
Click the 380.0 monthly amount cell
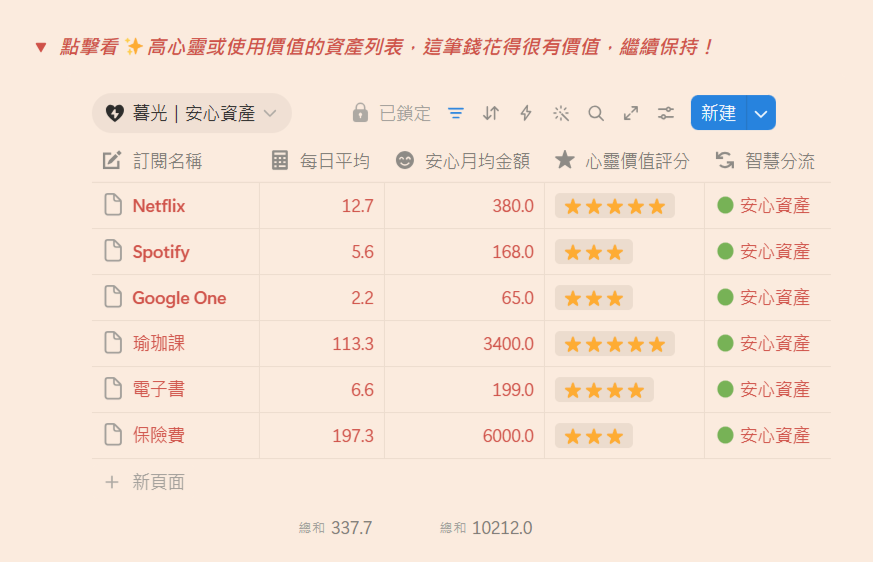(x=464, y=206)
